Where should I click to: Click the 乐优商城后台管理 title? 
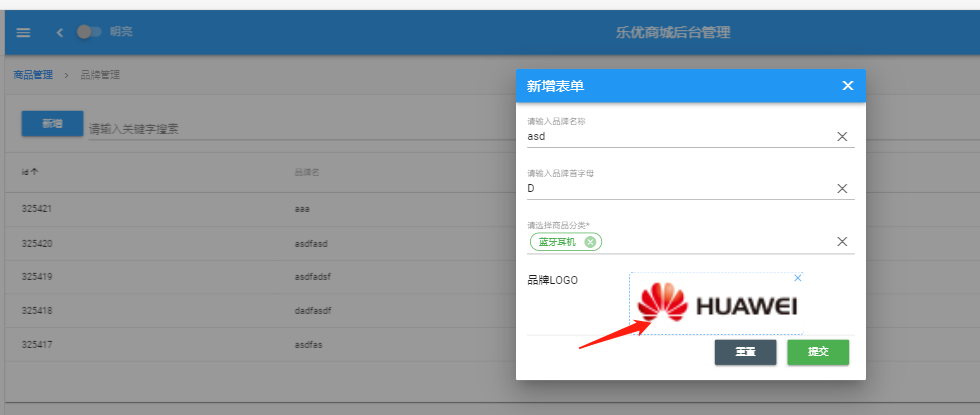point(672,32)
